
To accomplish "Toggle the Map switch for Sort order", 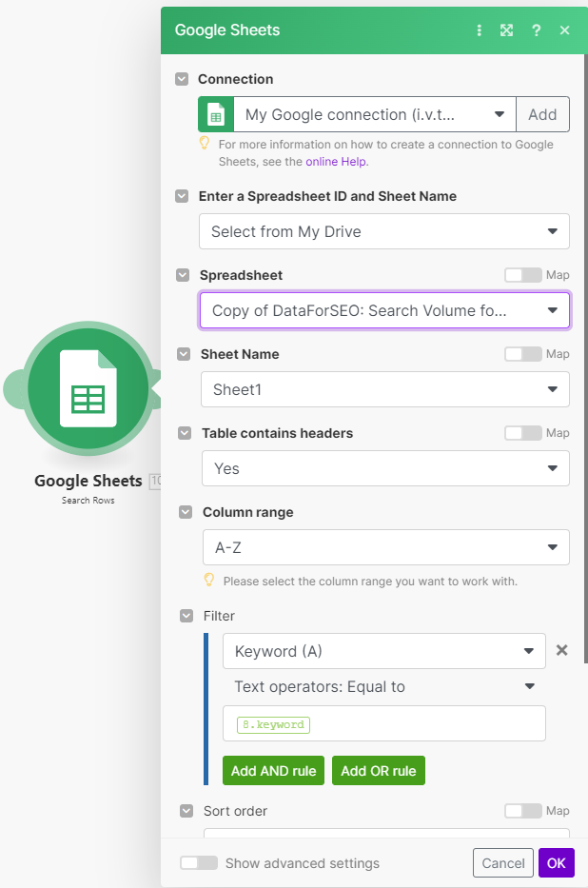I will click(x=523, y=811).
